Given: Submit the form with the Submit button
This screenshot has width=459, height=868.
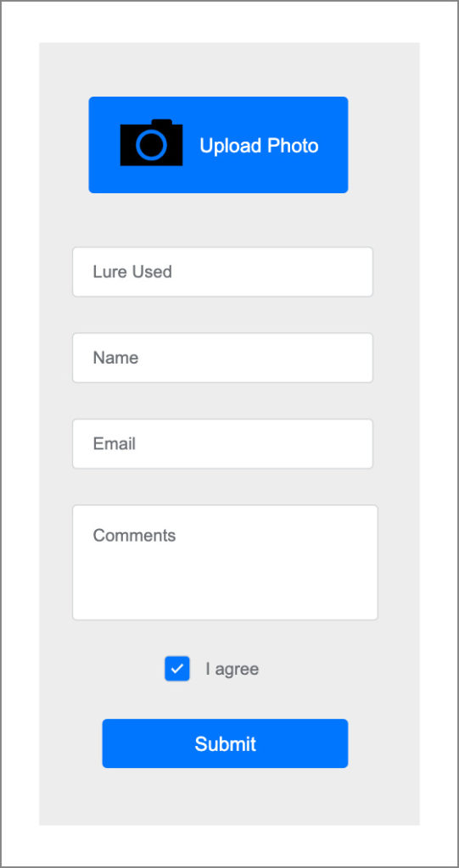Looking at the screenshot, I should point(225,743).
